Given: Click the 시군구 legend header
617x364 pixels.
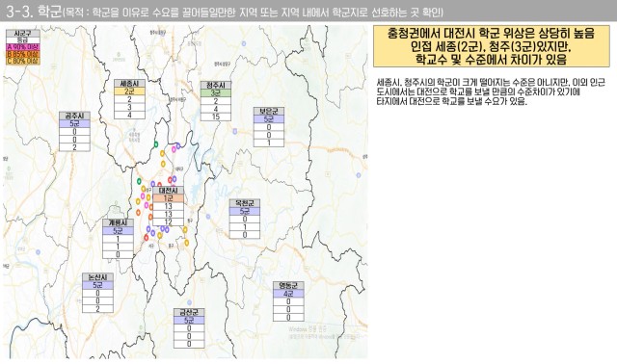Looking at the screenshot, I should click(22, 33).
